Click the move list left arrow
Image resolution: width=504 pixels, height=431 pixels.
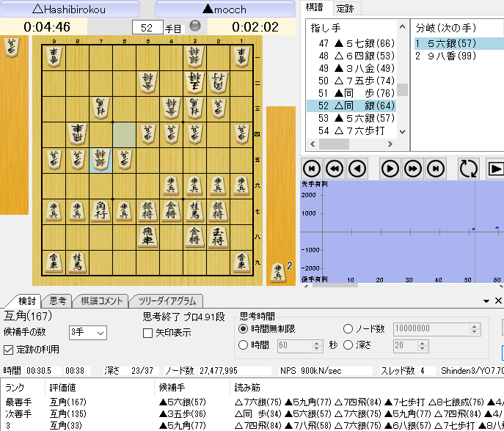(x=313, y=144)
